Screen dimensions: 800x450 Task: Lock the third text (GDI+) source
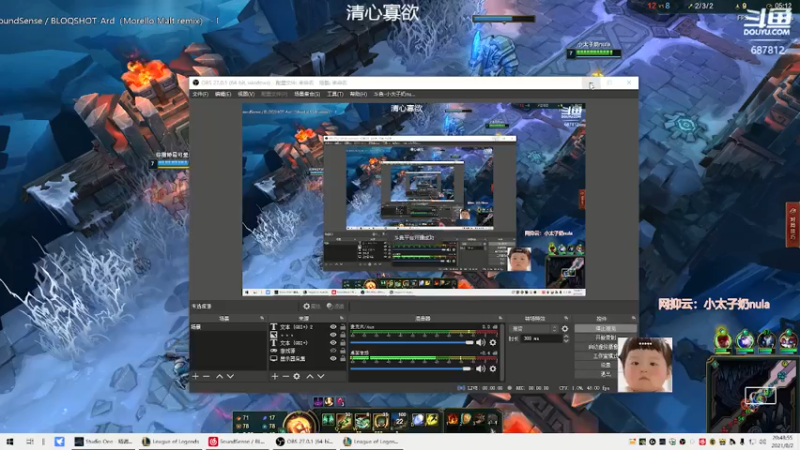click(343, 343)
